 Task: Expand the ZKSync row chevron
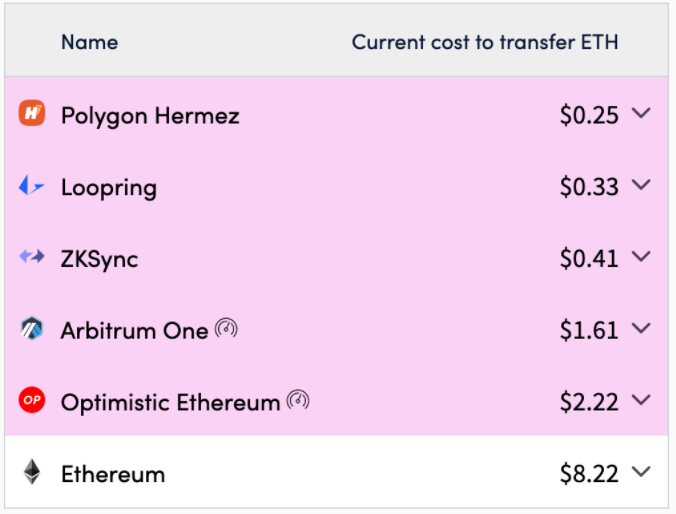click(641, 257)
